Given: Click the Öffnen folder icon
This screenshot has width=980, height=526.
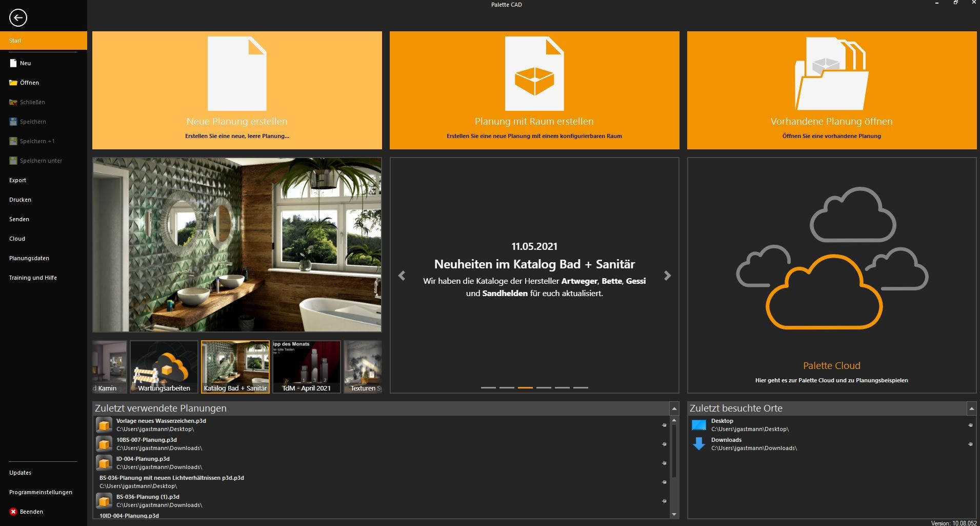Looking at the screenshot, I should coord(13,83).
